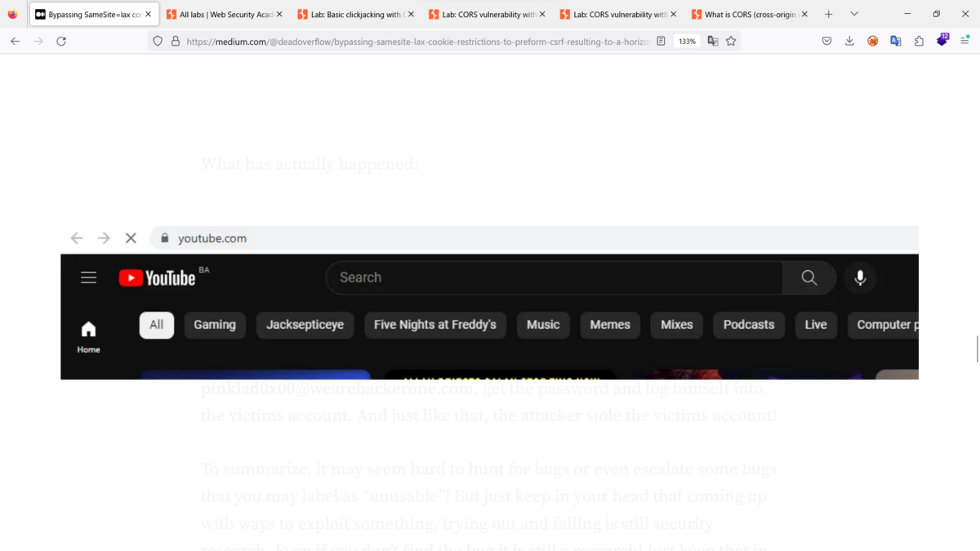Select the Mixes filter chip
This screenshot has height=551, width=980.
coord(677,325)
